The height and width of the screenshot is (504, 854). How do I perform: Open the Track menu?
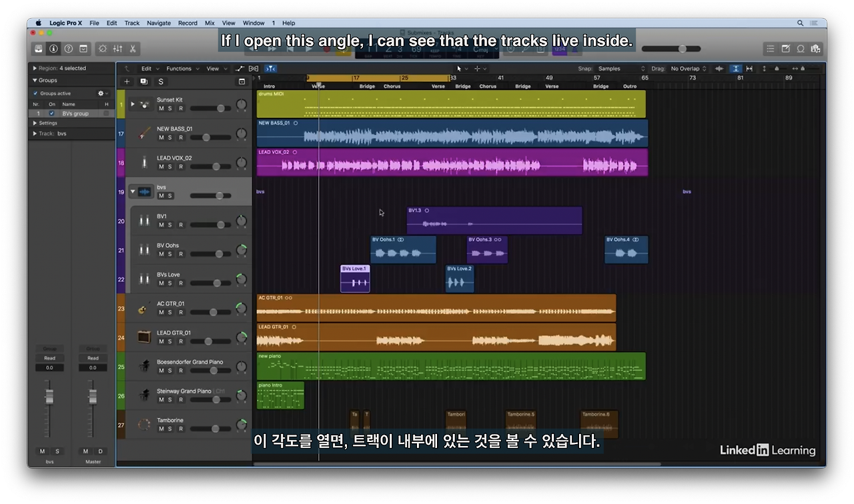click(132, 23)
